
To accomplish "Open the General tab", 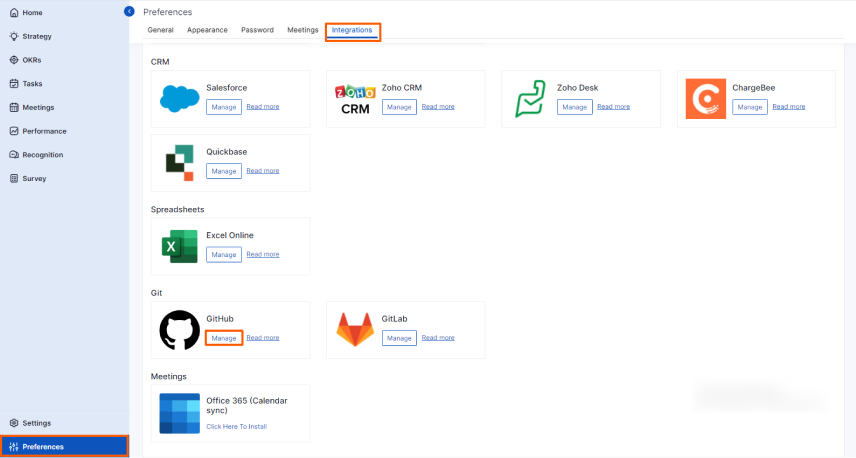I will pos(160,30).
